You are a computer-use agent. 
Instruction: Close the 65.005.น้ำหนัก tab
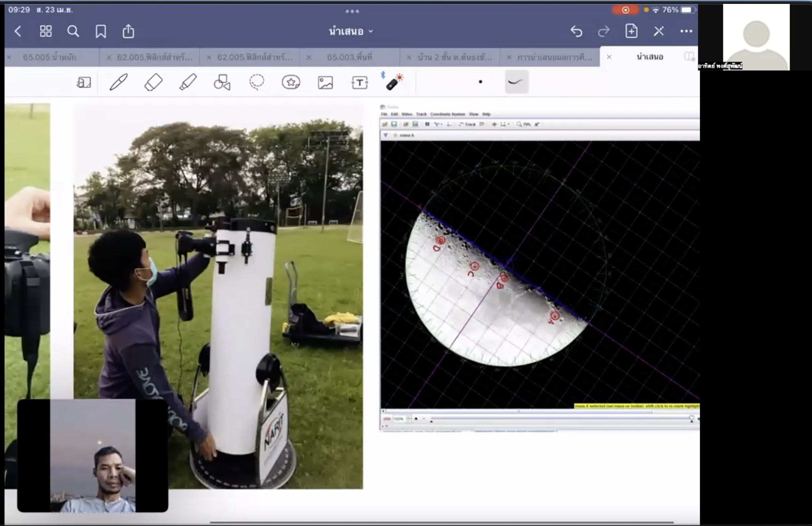(9, 57)
